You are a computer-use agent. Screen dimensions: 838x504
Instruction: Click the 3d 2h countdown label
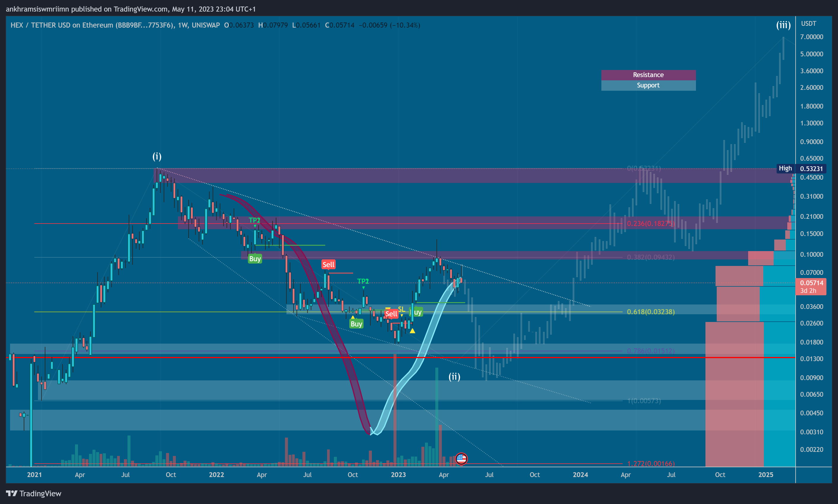[808, 291]
